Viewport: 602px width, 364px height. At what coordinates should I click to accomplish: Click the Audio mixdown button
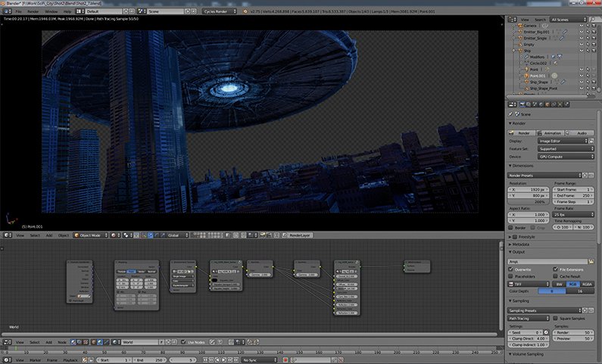tap(580, 132)
